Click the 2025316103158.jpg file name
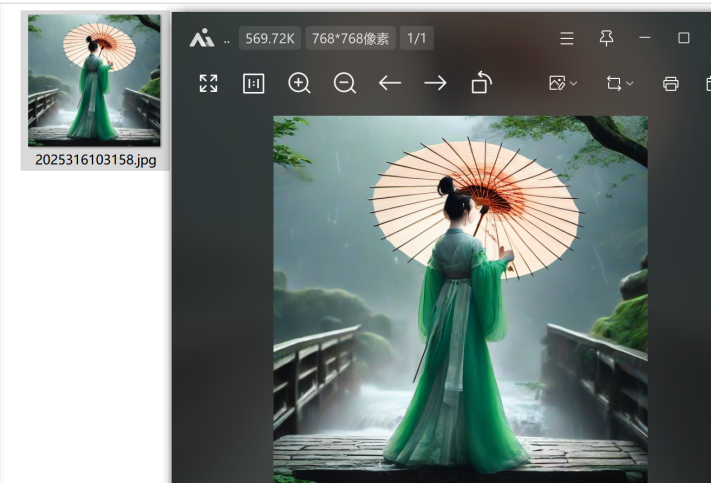The height and width of the screenshot is (484, 711). pyautogui.click(x=96, y=160)
